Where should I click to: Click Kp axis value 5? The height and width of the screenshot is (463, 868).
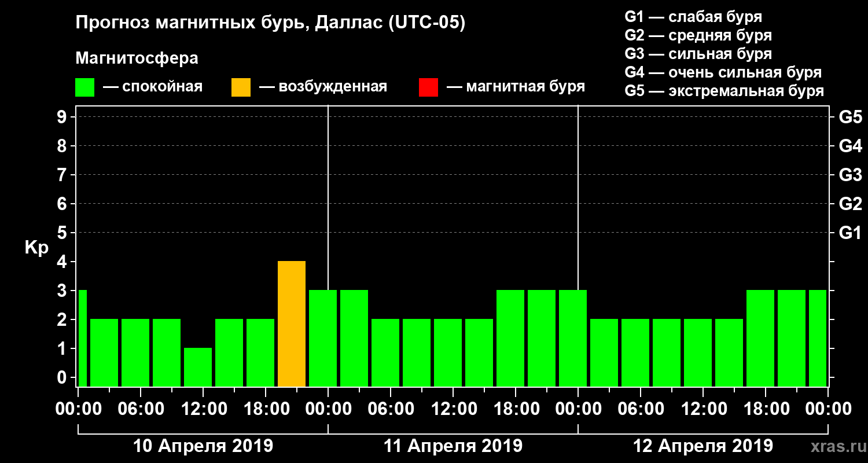(63, 233)
